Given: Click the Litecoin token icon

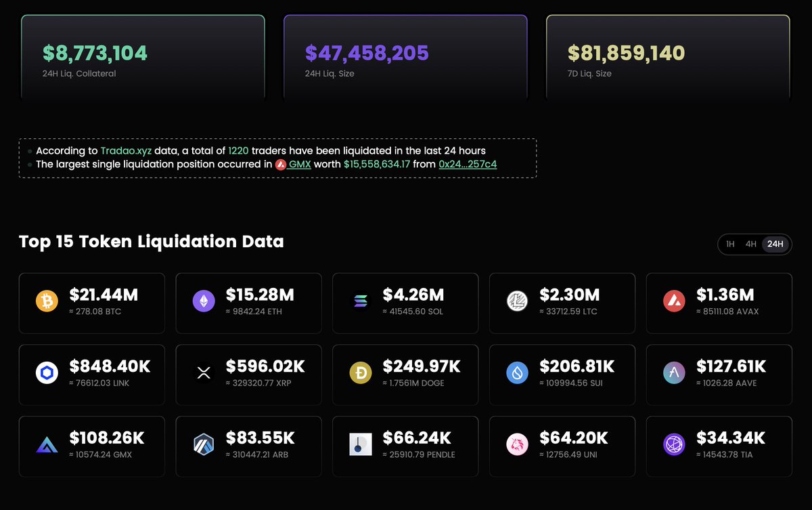Looking at the screenshot, I should (x=518, y=301).
